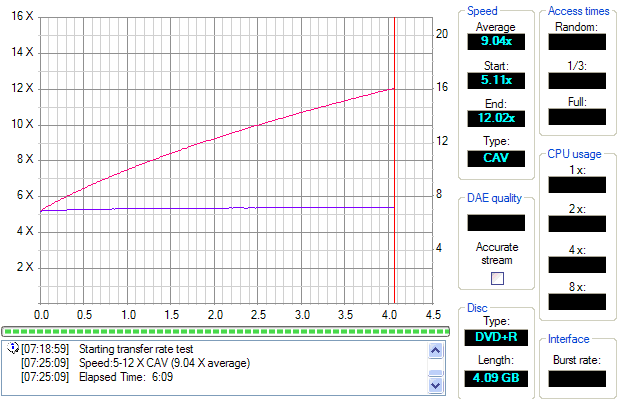Click the disc length value 4.09 GB
The image size is (618, 399).
[x=496, y=378]
